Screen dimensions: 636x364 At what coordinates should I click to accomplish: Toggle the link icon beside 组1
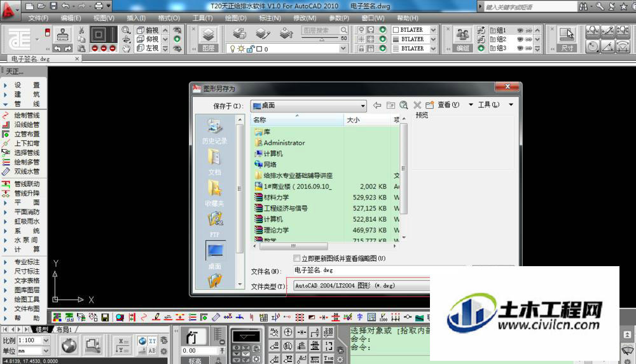[529, 30]
